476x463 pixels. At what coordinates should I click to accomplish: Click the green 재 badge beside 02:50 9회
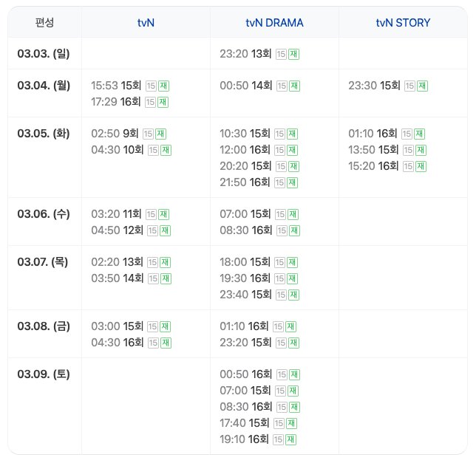[x=161, y=134]
